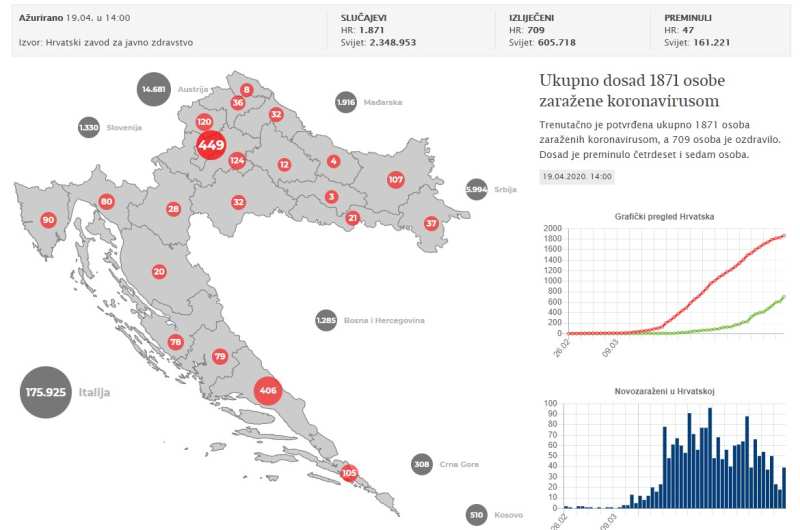Click the Mađarska 1.916 bubble
This screenshot has height=530, width=800.
[346, 102]
